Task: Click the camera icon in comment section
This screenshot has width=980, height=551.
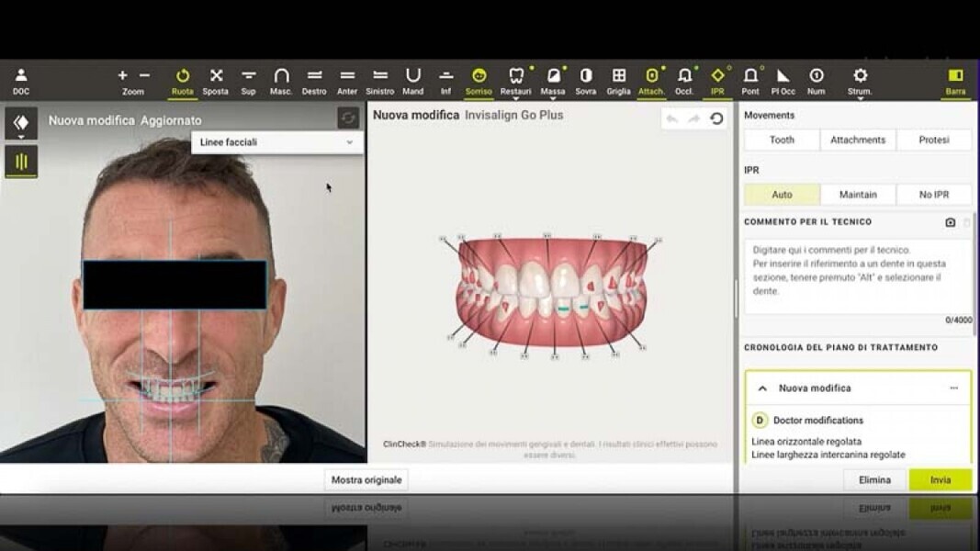Action: click(x=950, y=222)
